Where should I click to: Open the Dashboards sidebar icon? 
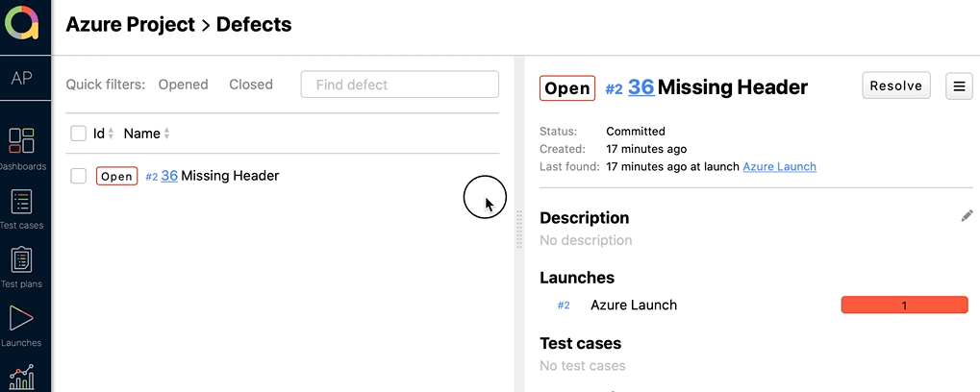click(21, 141)
